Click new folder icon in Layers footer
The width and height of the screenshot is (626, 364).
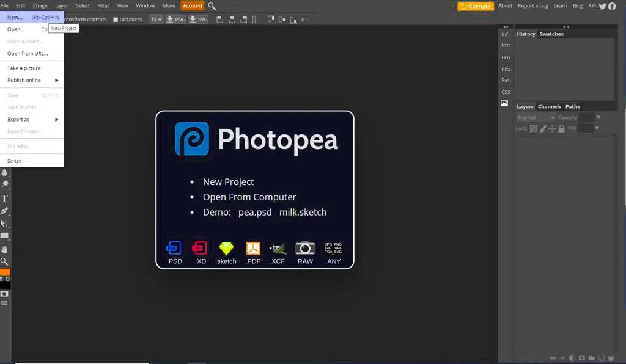[592, 358]
